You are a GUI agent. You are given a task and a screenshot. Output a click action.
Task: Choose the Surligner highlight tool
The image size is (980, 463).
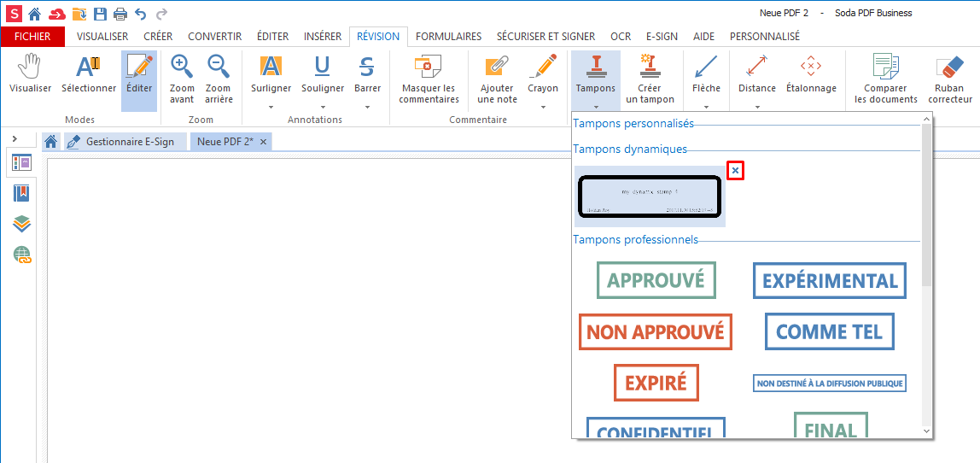271,75
